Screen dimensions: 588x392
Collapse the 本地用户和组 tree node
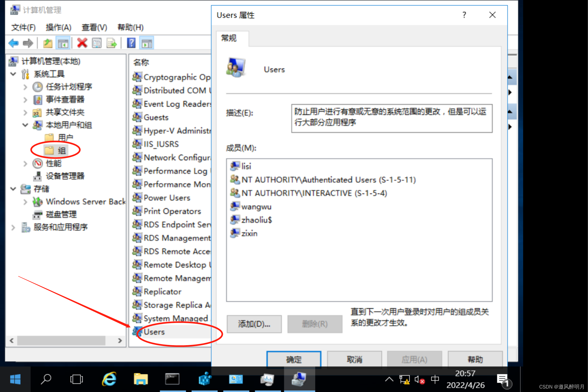coord(25,125)
